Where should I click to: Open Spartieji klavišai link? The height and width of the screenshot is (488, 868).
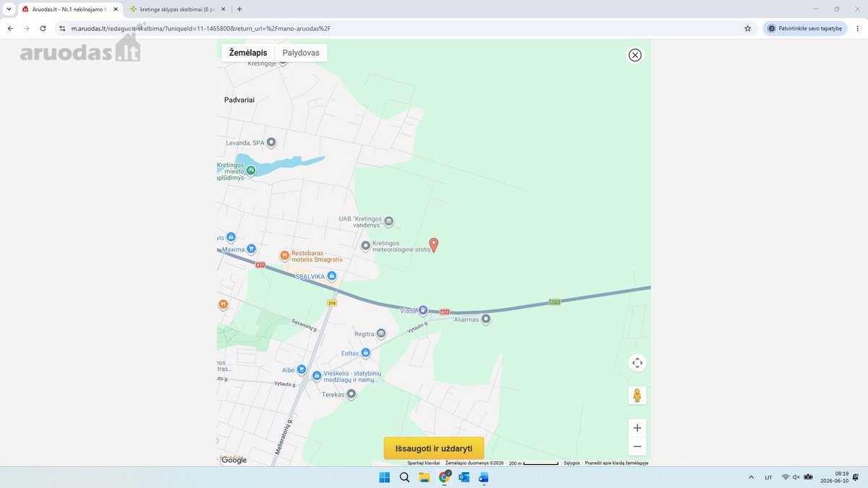click(423, 463)
